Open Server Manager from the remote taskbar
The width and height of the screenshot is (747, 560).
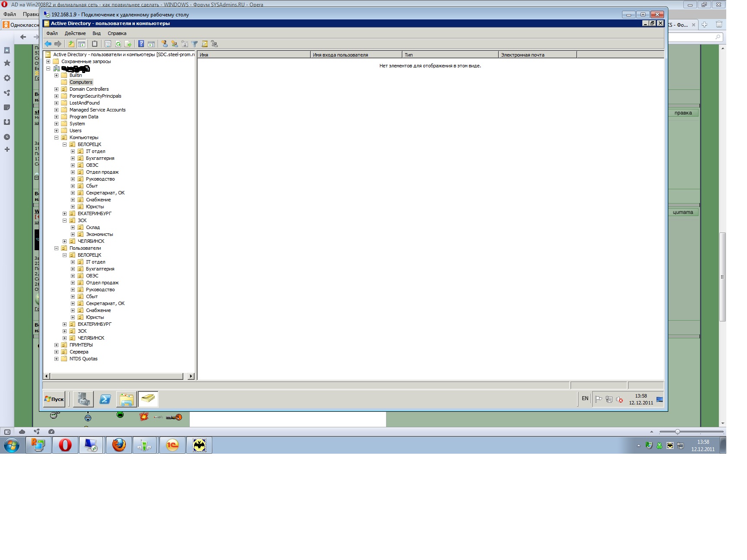pyautogui.click(x=83, y=399)
